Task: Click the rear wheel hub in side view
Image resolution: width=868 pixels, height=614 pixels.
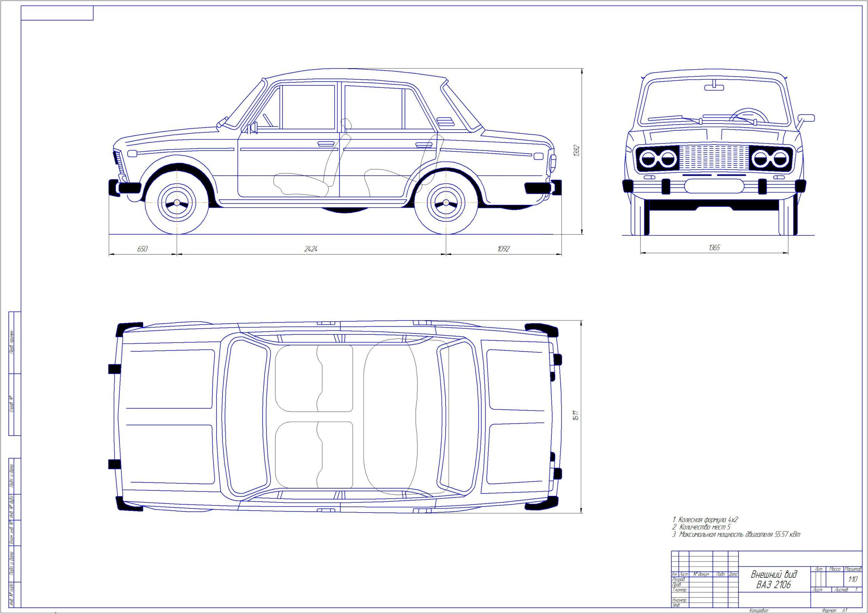Action: click(446, 203)
